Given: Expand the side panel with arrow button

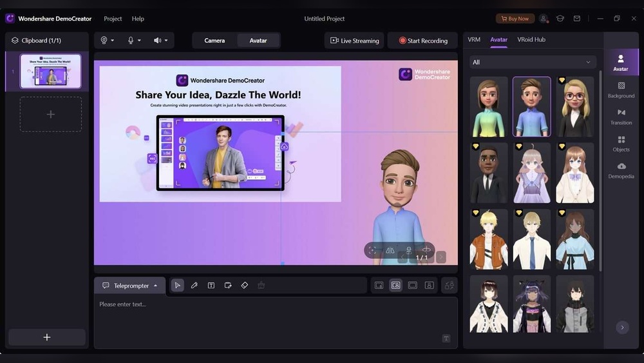Looking at the screenshot, I should (x=622, y=328).
